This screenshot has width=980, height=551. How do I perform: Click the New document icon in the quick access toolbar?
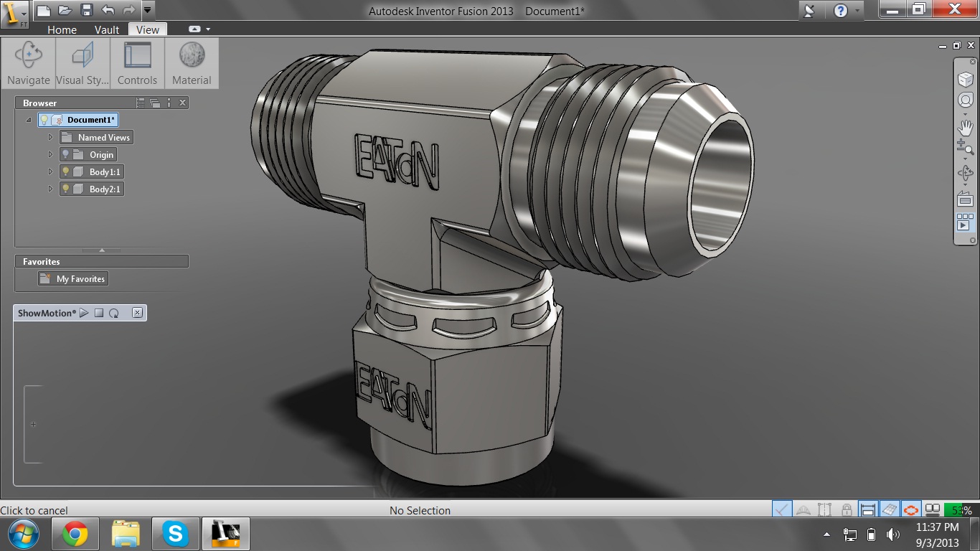click(43, 10)
